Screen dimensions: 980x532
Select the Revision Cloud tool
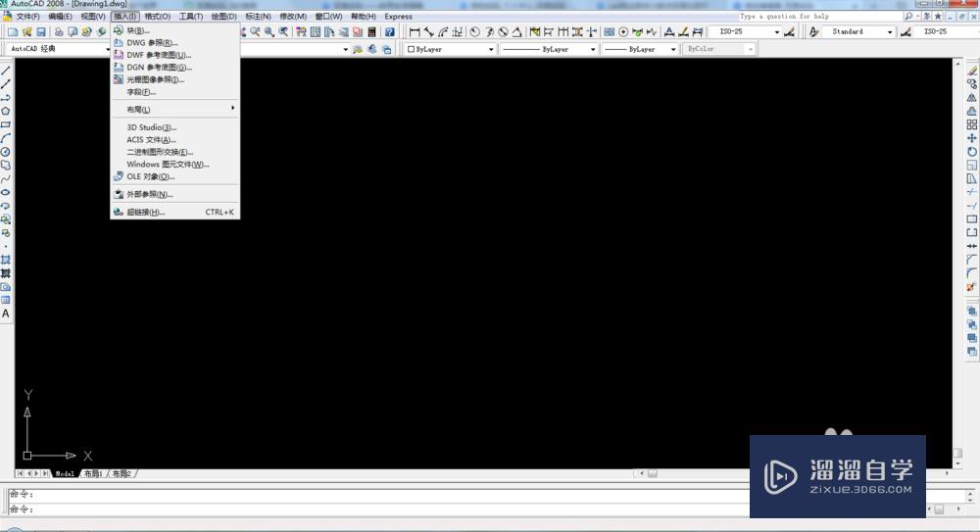(x=6, y=165)
